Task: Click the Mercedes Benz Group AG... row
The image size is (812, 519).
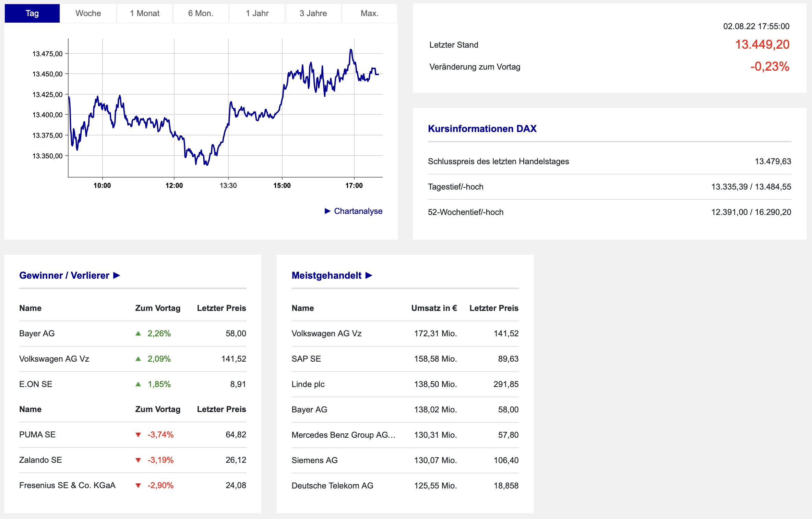Action: click(x=405, y=435)
